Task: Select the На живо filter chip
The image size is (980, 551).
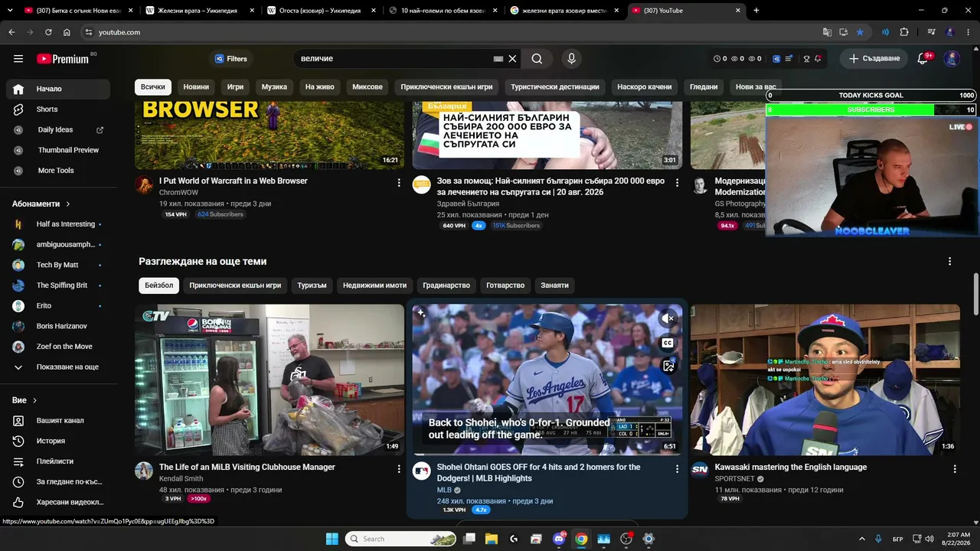Action: (x=320, y=87)
